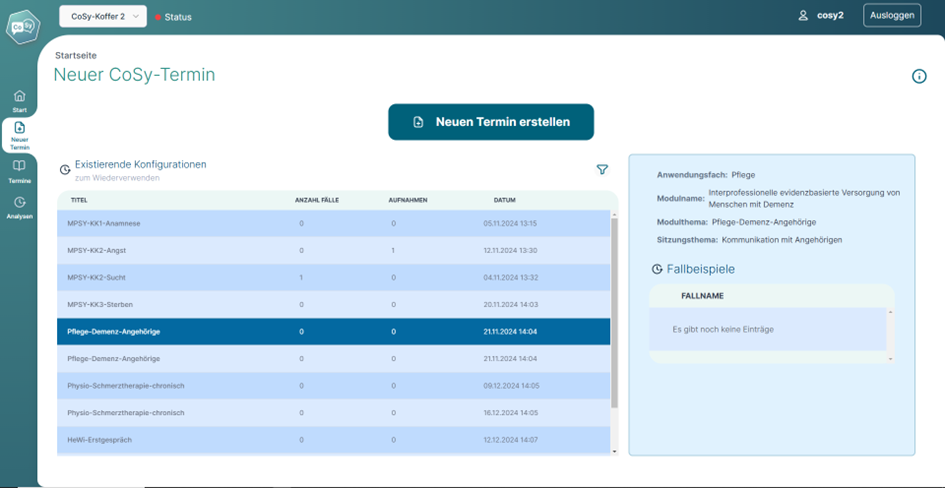Click the filter funnel icon
Viewport: 945px width, 488px height.
coord(602,170)
